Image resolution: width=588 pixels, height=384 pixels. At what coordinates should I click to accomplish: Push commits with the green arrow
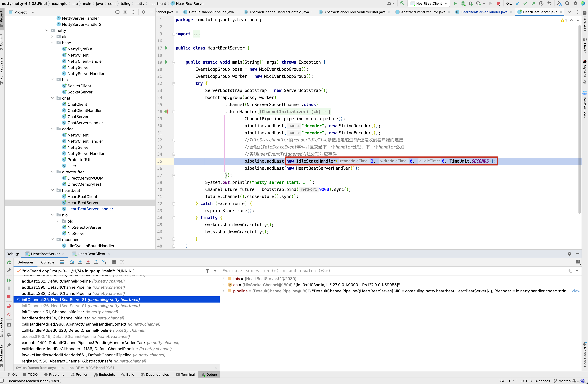(533, 4)
